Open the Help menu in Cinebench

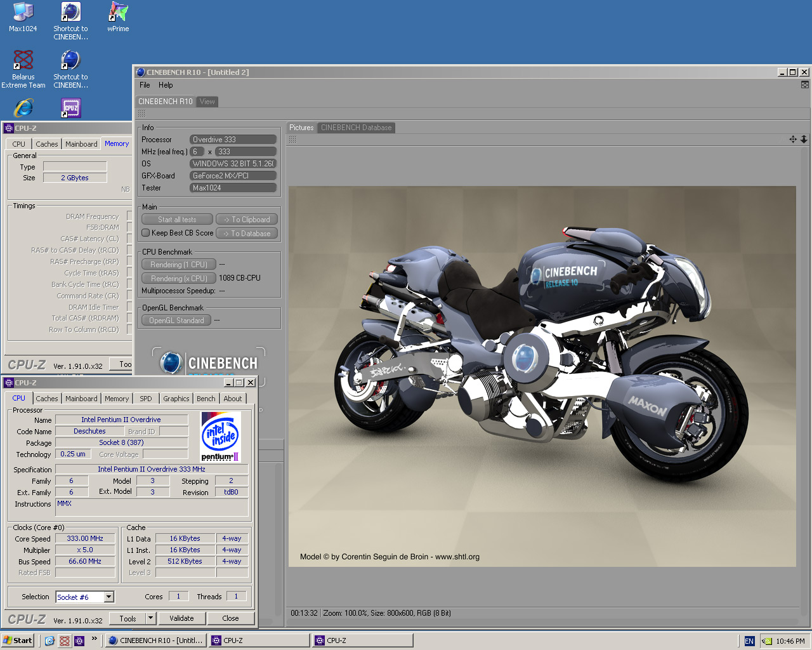(x=166, y=85)
